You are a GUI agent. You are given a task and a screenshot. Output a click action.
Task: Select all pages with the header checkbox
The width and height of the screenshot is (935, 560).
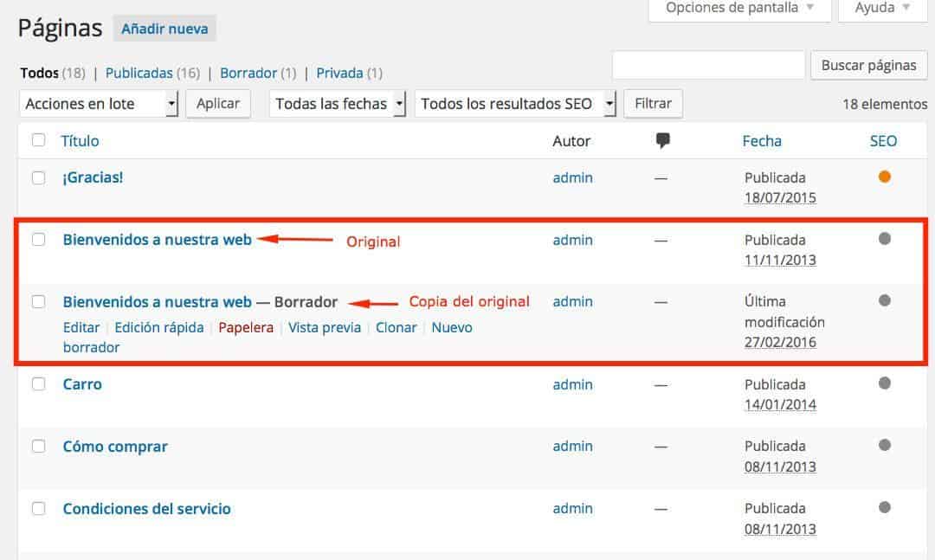pyautogui.click(x=38, y=140)
